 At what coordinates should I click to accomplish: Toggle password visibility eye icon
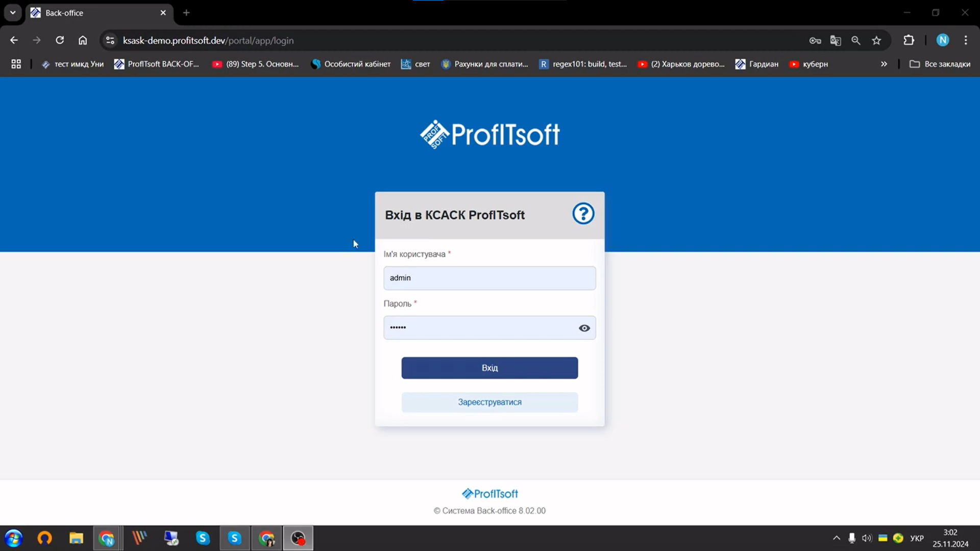pyautogui.click(x=584, y=328)
